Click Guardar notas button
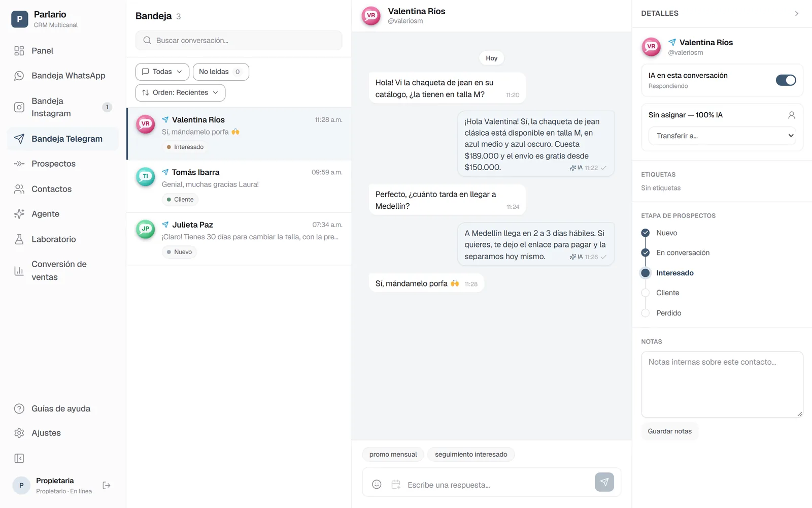Image resolution: width=812 pixels, height=508 pixels. 669,431
